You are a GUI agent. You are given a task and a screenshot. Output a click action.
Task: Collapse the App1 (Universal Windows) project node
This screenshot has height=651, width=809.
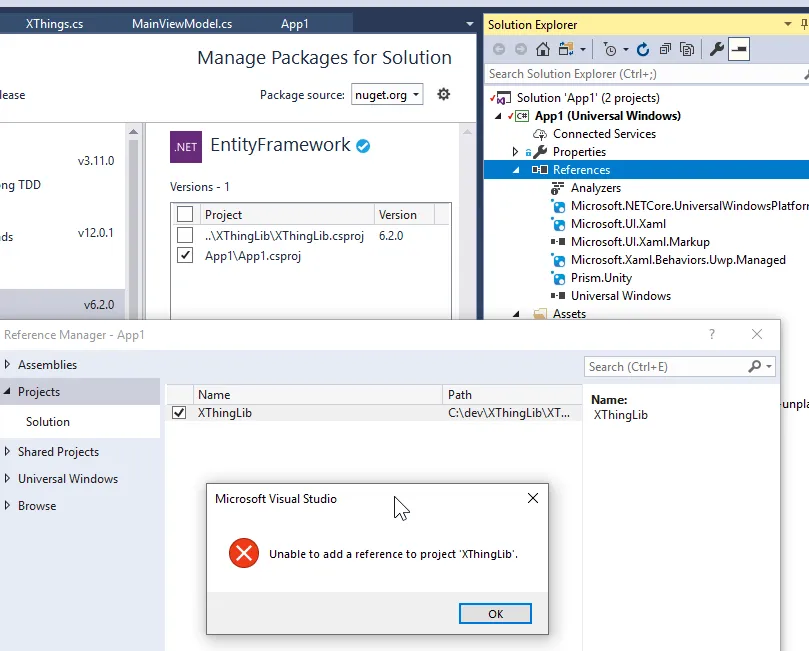pos(498,116)
